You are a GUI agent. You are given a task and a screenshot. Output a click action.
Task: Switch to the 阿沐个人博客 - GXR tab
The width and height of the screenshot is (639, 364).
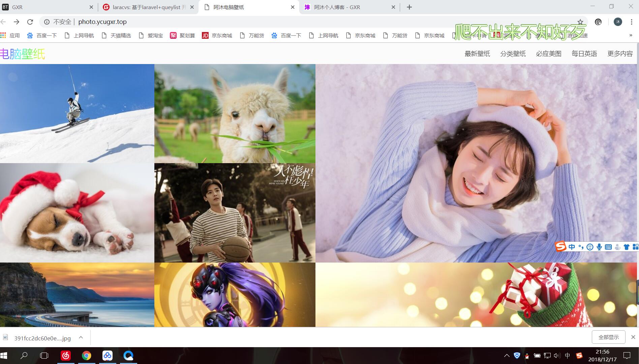(349, 7)
